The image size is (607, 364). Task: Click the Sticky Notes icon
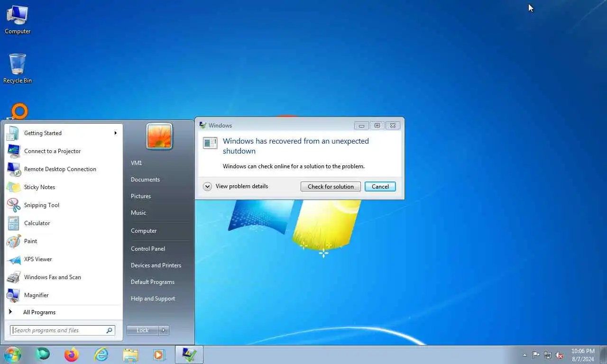[13, 187]
